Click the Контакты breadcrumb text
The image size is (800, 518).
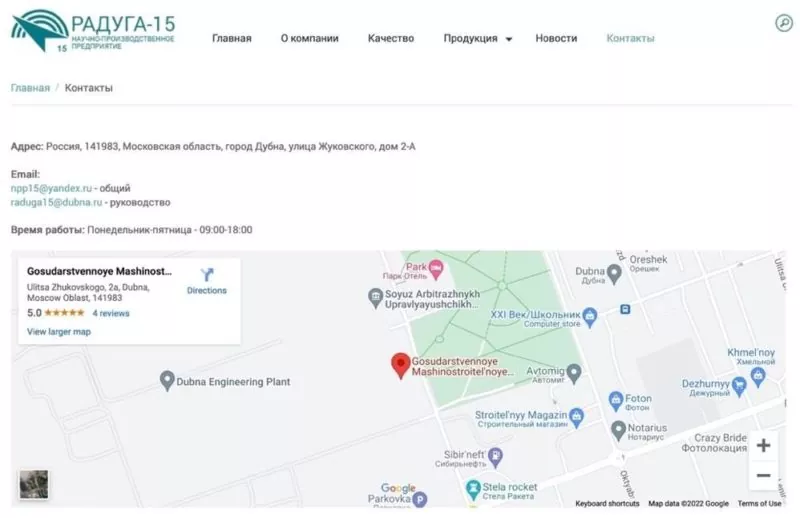tap(89, 88)
